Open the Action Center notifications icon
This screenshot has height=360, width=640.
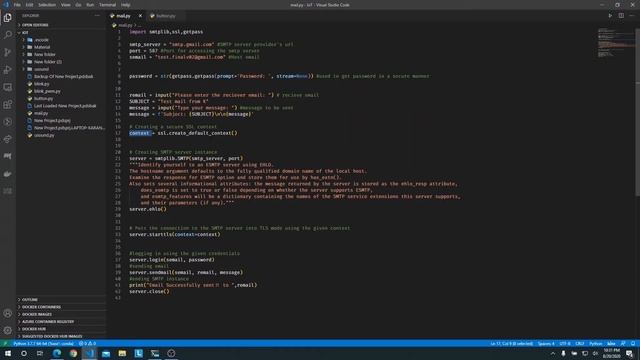tap(630, 353)
